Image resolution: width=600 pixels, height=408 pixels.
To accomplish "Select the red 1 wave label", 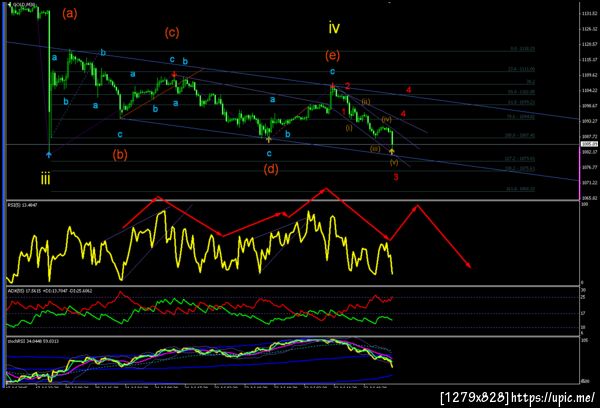I will click(x=344, y=111).
